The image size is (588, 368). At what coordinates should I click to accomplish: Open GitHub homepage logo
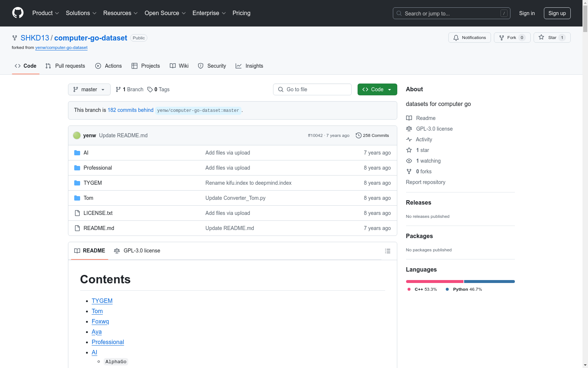click(18, 13)
